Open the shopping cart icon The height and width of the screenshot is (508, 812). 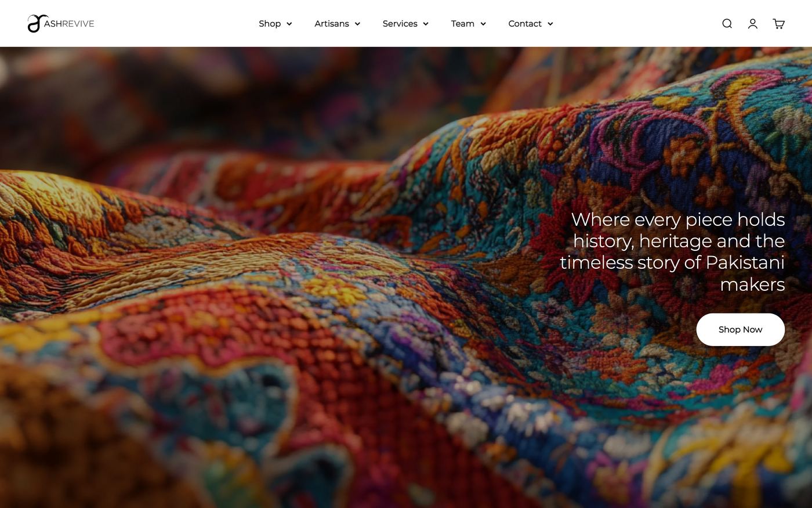click(x=778, y=24)
